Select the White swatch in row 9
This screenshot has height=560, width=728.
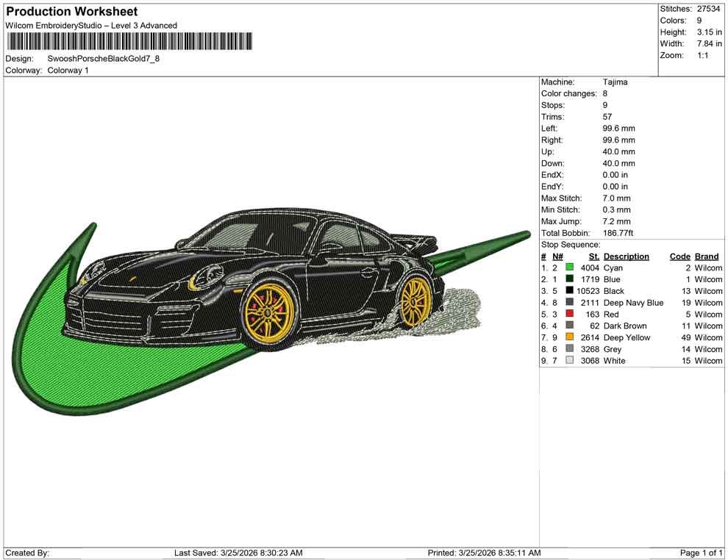pos(568,361)
